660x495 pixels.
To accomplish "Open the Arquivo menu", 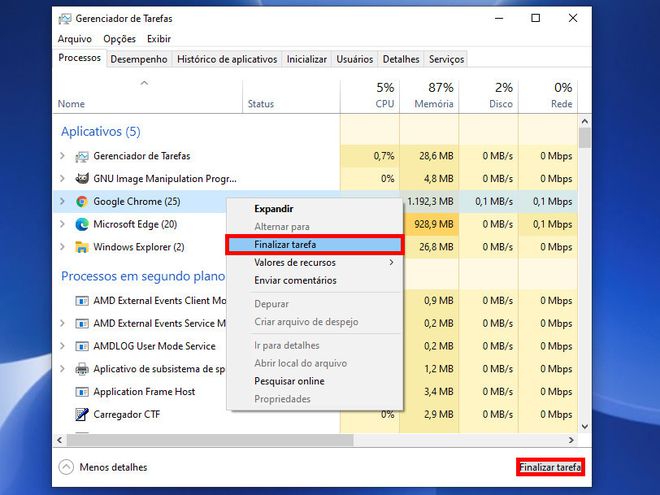I will click(75, 39).
